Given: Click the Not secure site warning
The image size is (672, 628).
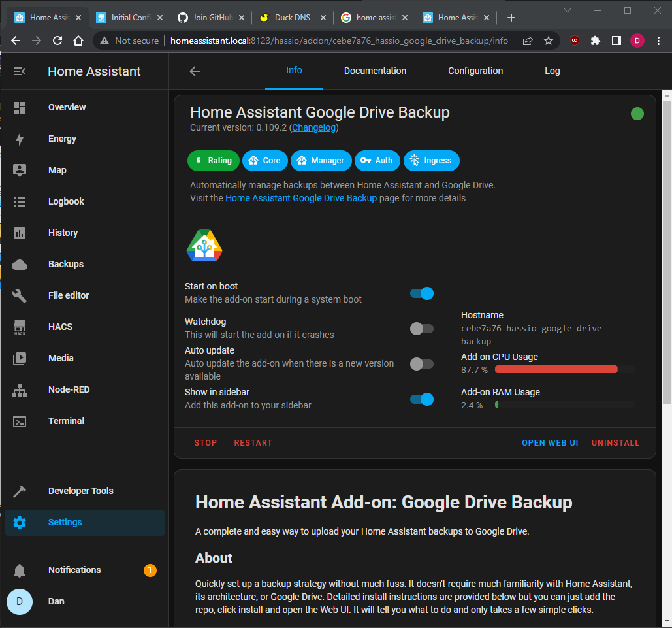Looking at the screenshot, I should pos(129,41).
